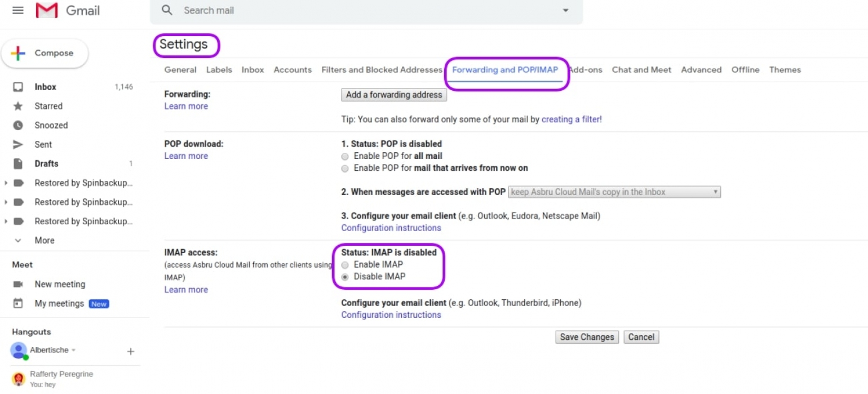This screenshot has width=868, height=394.
Task: Open Snoozed messages
Action: [x=51, y=125]
